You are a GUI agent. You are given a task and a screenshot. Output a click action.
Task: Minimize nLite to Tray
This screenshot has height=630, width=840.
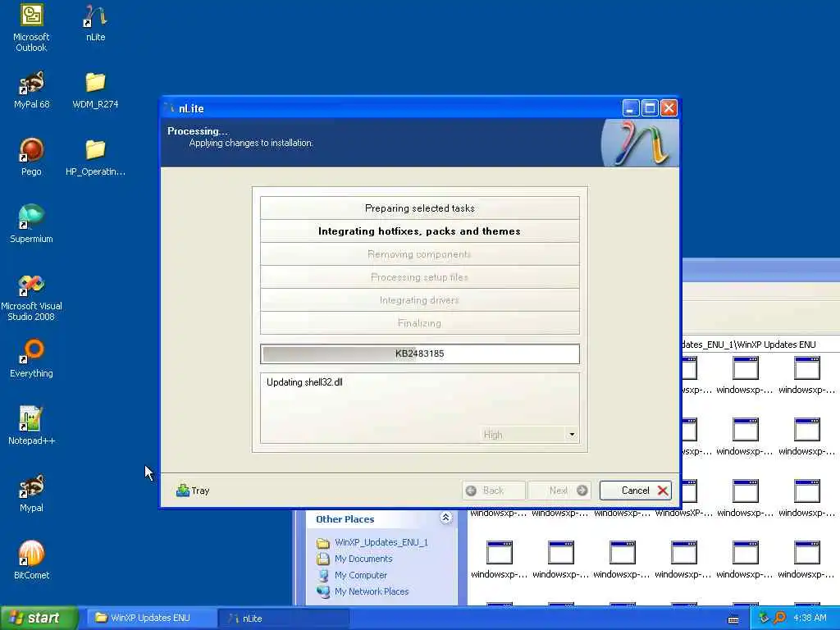(x=193, y=491)
